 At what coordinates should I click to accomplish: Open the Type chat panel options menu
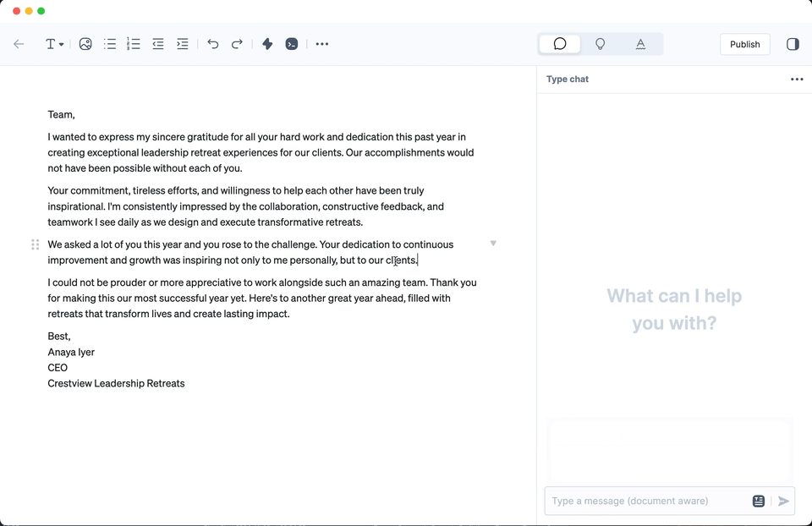pyautogui.click(x=797, y=79)
